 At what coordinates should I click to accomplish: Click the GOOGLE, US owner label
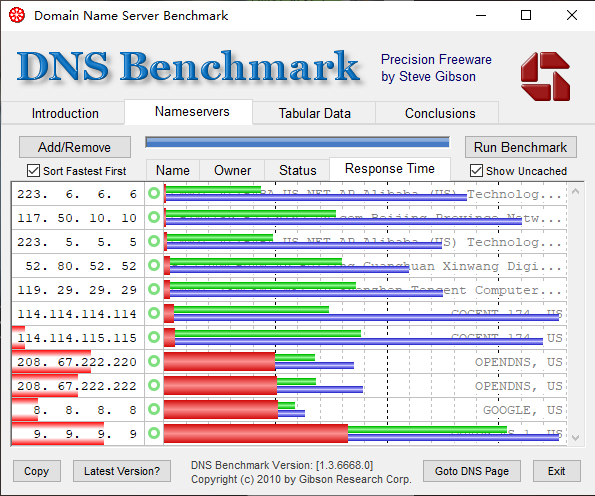pos(523,410)
